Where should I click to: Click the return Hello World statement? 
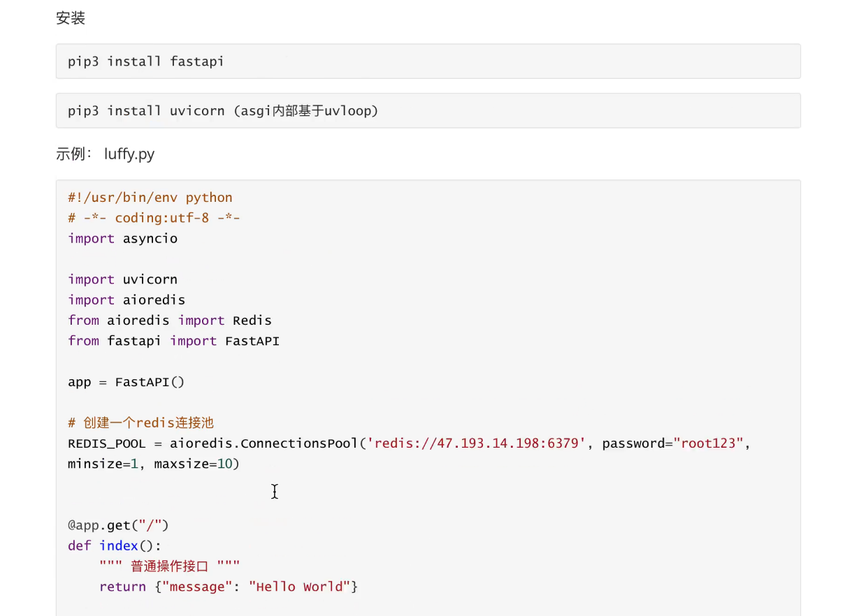229,587
